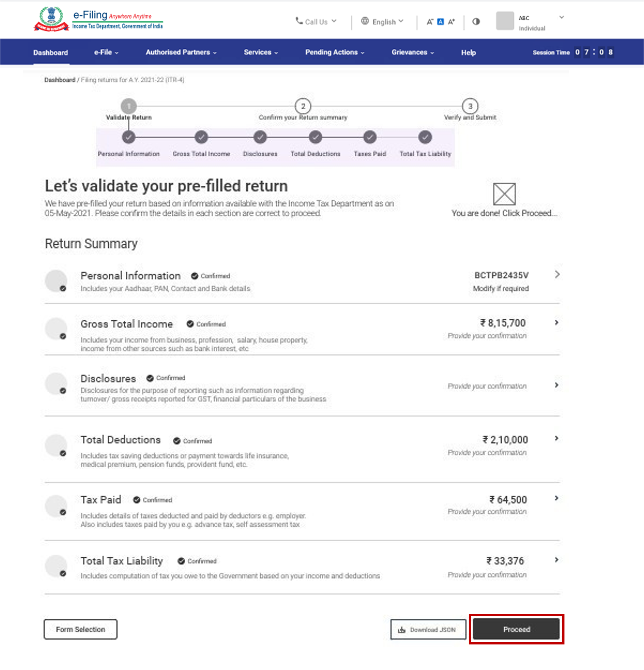
Task: Click the Proceed button
Action: coord(516,629)
